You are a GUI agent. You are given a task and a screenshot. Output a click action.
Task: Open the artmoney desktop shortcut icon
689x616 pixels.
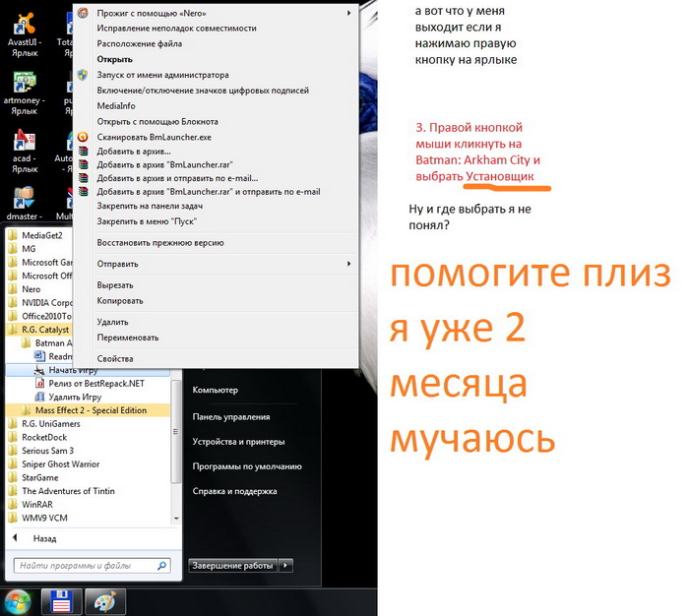(25, 82)
